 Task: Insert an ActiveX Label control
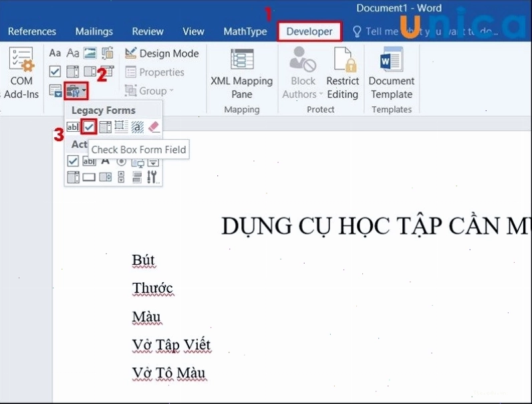[x=105, y=162]
